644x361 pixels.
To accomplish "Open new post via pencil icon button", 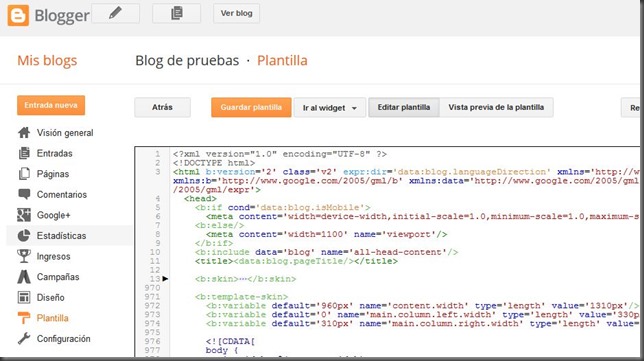I will click(115, 13).
